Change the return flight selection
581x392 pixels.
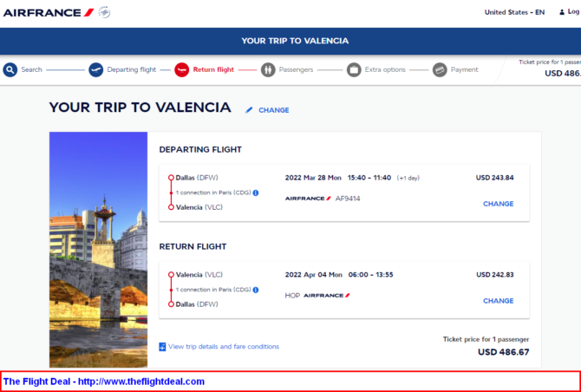499,301
